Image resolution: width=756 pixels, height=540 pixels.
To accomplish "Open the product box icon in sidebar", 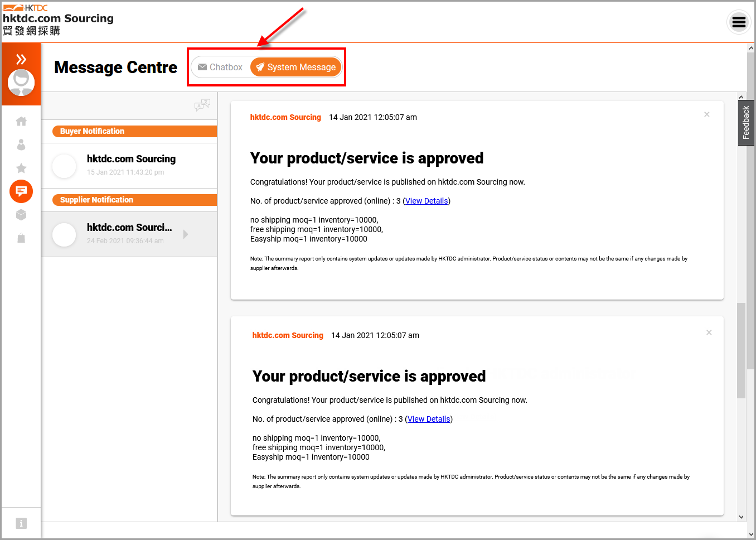I will [21, 215].
